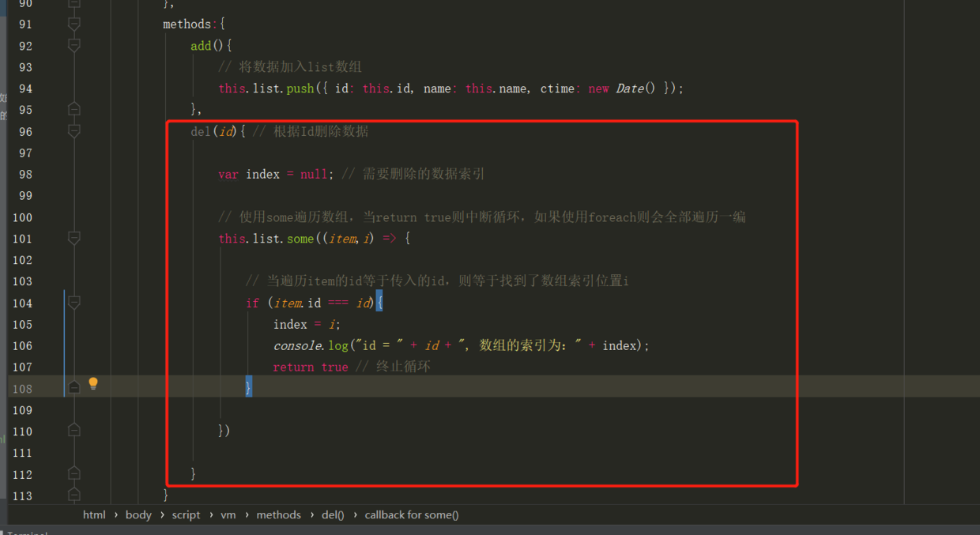Click line number 106 in the gutter

click(23, 345)
